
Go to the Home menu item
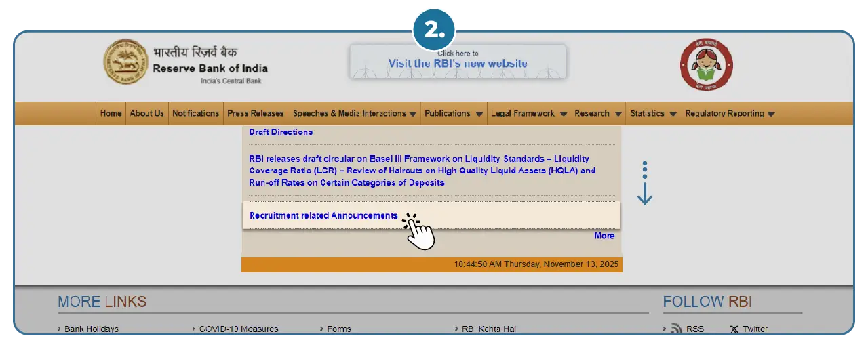point(111,114)
